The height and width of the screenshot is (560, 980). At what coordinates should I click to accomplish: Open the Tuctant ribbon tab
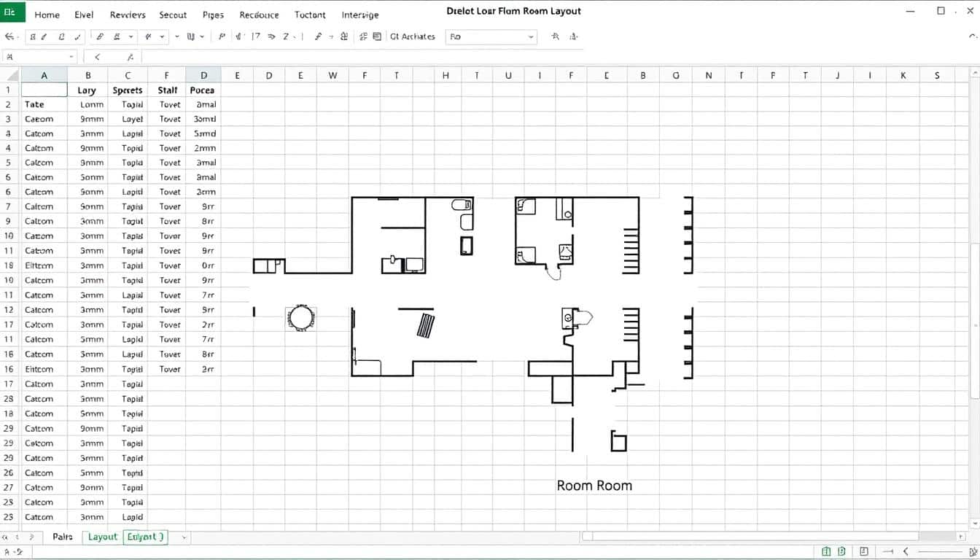coord(311,15)
